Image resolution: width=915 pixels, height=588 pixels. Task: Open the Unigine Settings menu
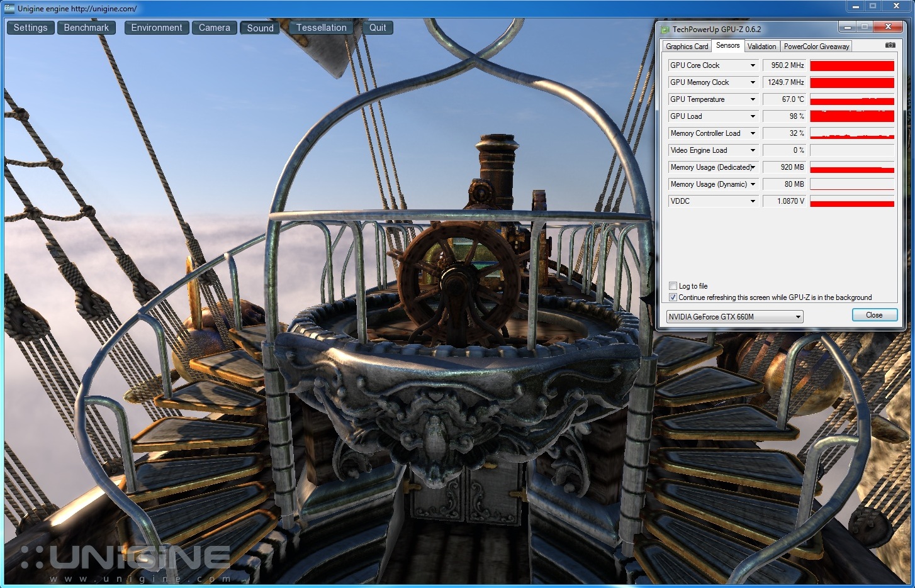(30, 28)
